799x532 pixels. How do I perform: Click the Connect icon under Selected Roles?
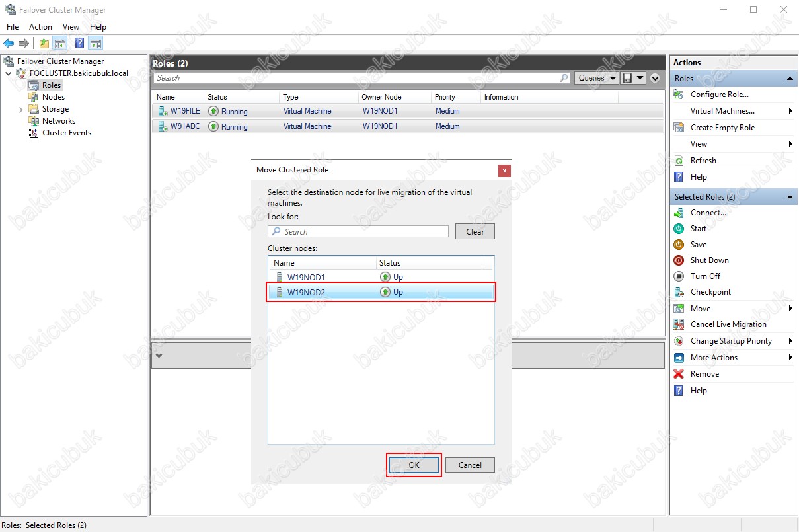click(679, 213)
